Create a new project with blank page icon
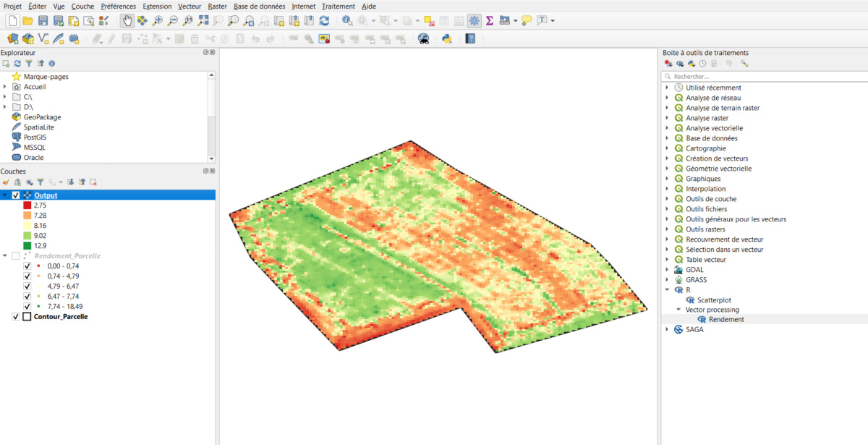This screenshot has height=445, width=868. pos(12,20)
